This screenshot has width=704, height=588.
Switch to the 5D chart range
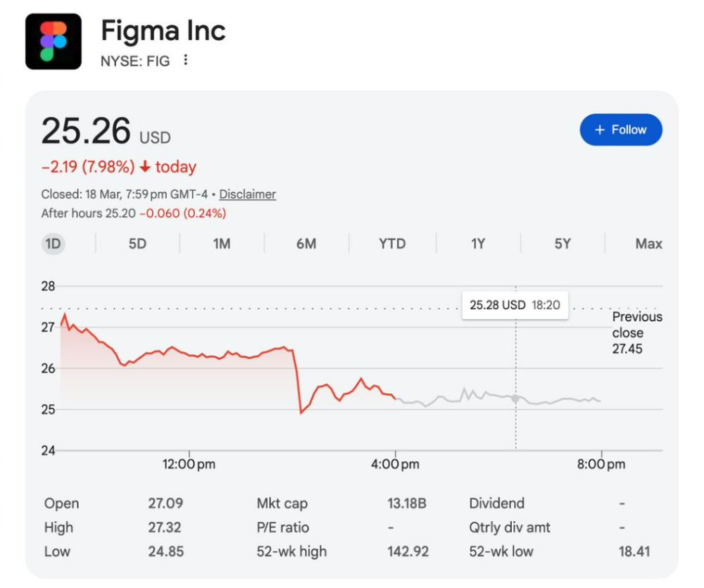pyautogui.click(x=137, y=244)
